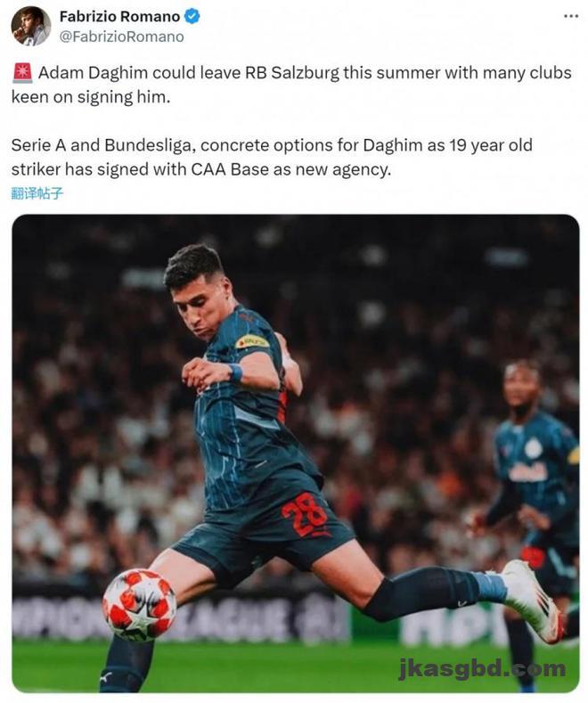Click the red siren emoji
The image size is (588, 703).
click(22, 73)
